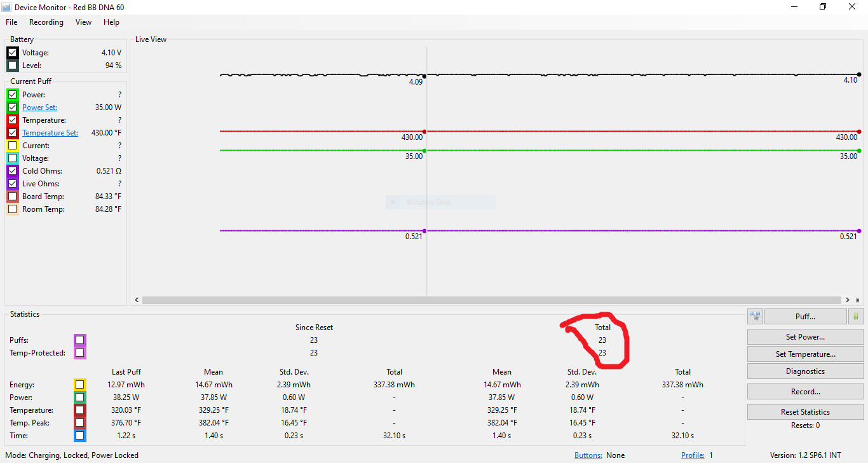The image size is (868, 463).
Task: Open the View menu
Action: coord(83,22)
